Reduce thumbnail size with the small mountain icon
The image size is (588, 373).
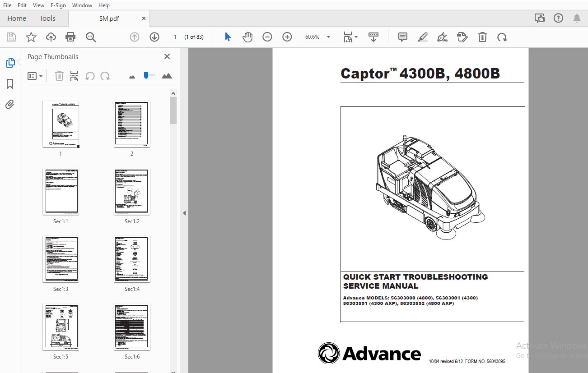coord(132,77)
